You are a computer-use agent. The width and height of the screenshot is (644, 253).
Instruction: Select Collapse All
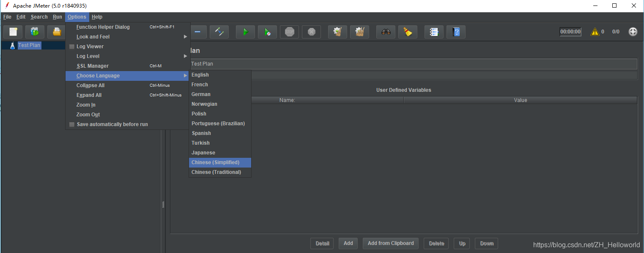[x=128, y=85]
